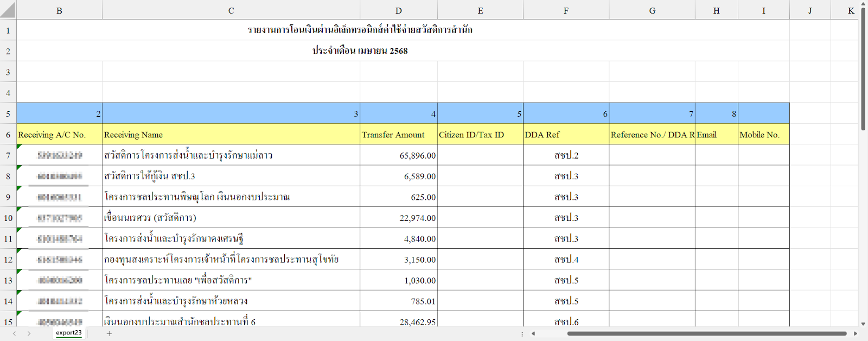Click the 'สวัสดิการให้กู้เงิน สชป.3' name cell
This screenshot has height=341, width=868.
coord(231,176)
